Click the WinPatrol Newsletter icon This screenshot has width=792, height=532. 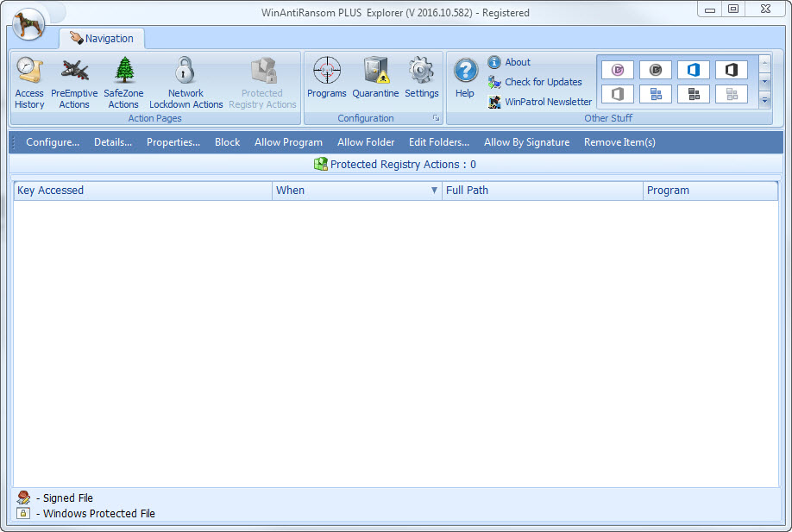click(494, 102)
